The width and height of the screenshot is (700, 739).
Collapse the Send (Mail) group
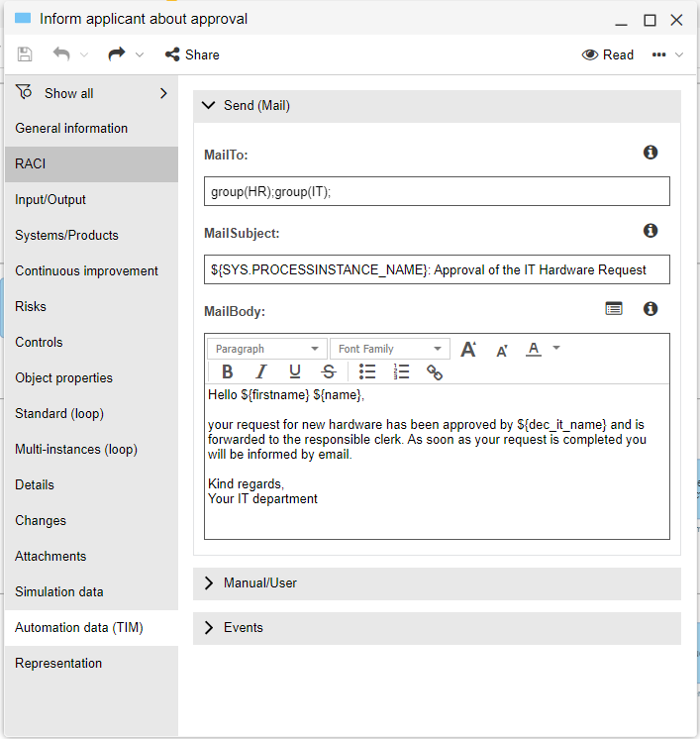437,106
